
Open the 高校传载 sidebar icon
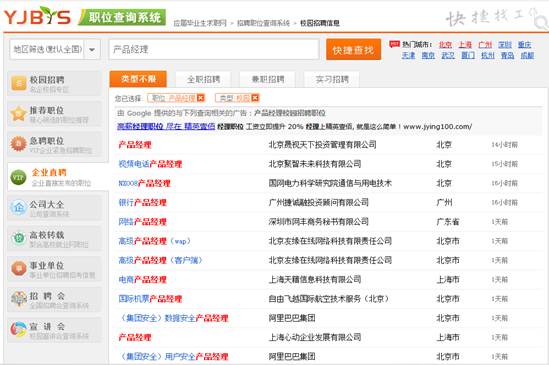pyautogui.click(x=18, y=238)
